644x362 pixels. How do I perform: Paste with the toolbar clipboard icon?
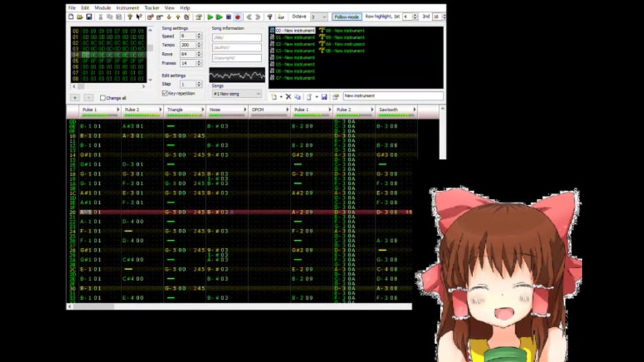[x=119, y=17]
